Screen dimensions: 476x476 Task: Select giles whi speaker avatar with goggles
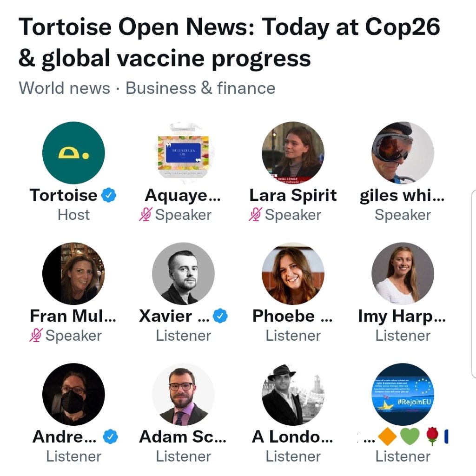[x=403, y=153]
